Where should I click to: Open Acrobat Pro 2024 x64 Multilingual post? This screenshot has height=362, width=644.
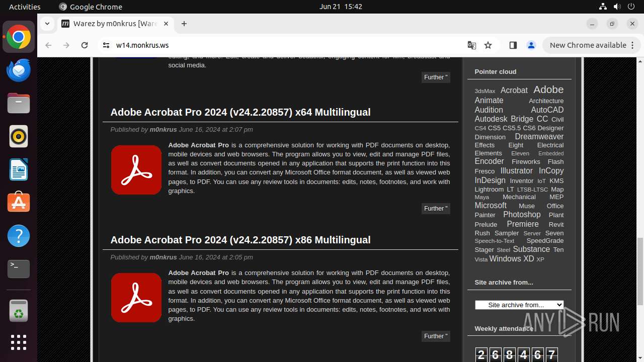click(240, 112)
